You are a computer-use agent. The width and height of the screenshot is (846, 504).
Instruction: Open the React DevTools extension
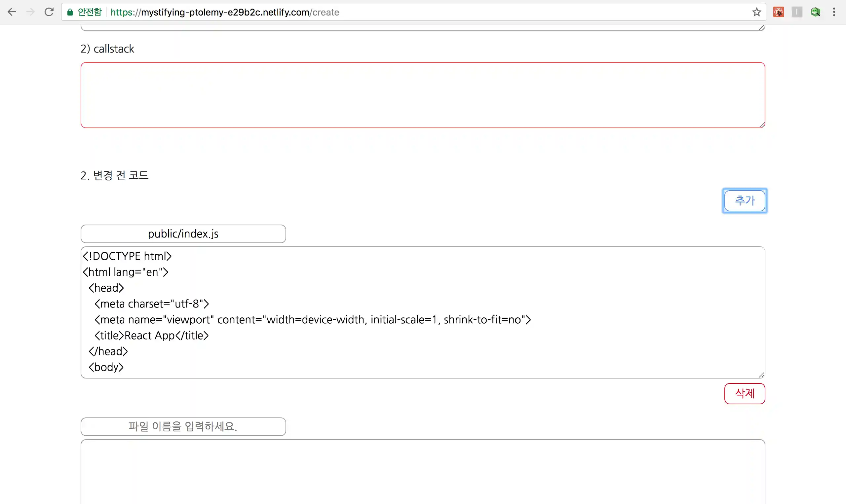[x=778, y=12]
